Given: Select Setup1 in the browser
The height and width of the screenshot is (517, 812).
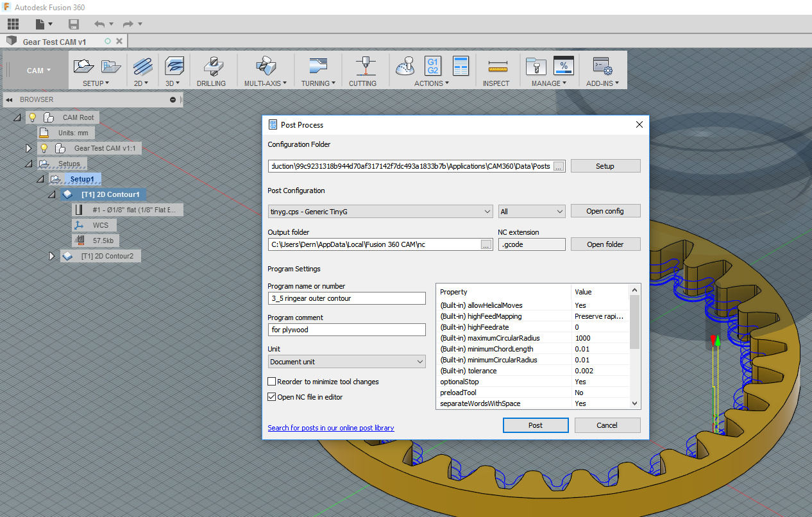Looking at the screenshot, I should pos(82,179).
